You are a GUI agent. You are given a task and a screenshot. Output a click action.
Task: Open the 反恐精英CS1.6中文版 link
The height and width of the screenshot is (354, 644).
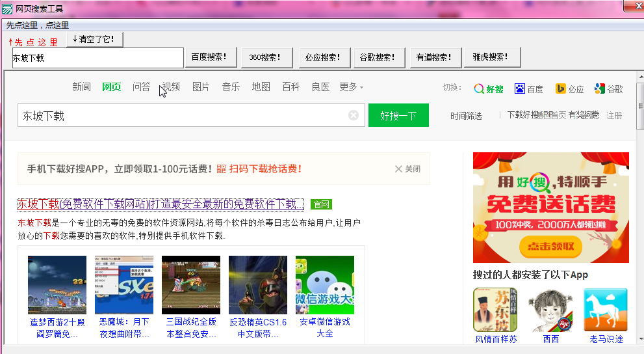pos(258,328)
